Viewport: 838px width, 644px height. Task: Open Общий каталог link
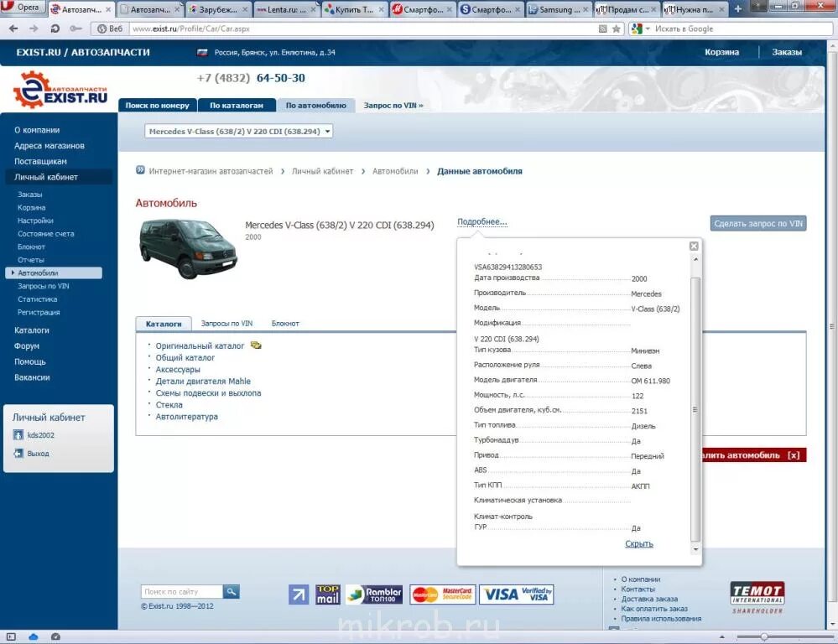pos(185,357)
